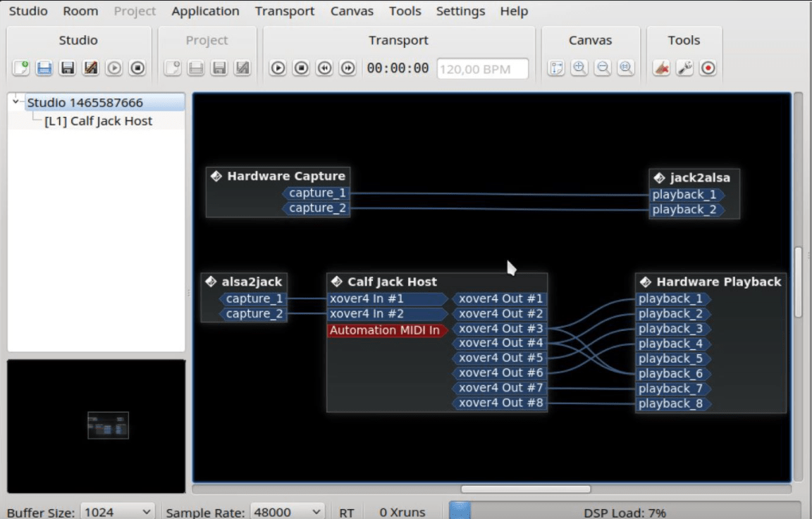Zoom out of the canvas
812x519 pixels.
tap(603, 68)
